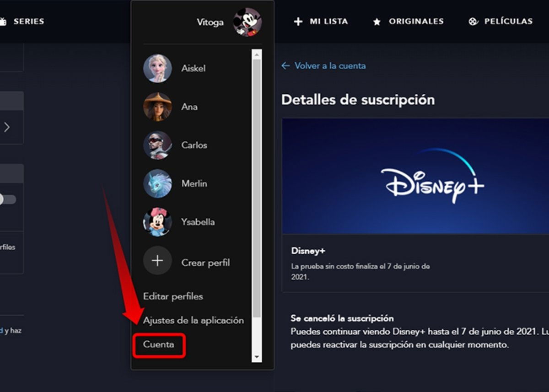Screen dimensions: 549x392
Task: Select Aiskel's Elsa profile avatar
Action: point(157,68)
